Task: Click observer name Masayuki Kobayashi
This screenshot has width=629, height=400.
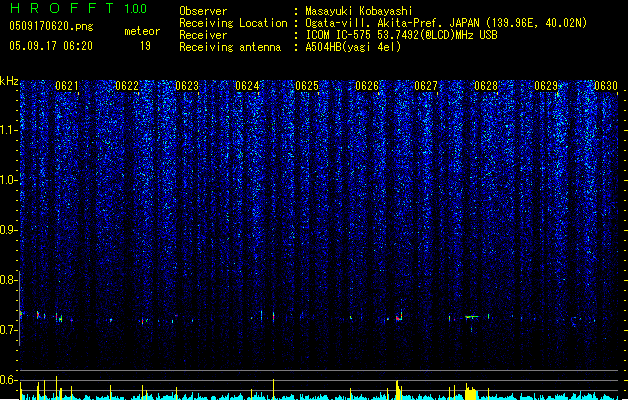Action: click(x=359, y=11)
